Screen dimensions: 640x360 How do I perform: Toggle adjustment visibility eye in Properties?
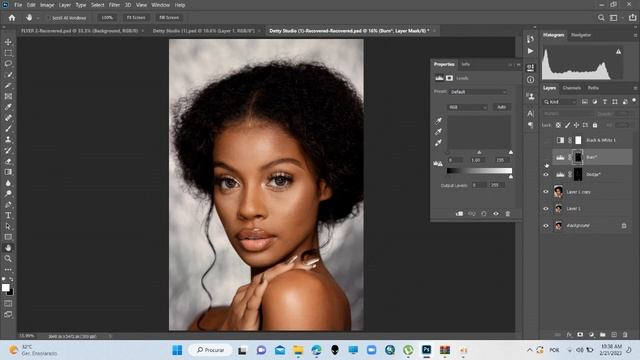click(496, 213)
